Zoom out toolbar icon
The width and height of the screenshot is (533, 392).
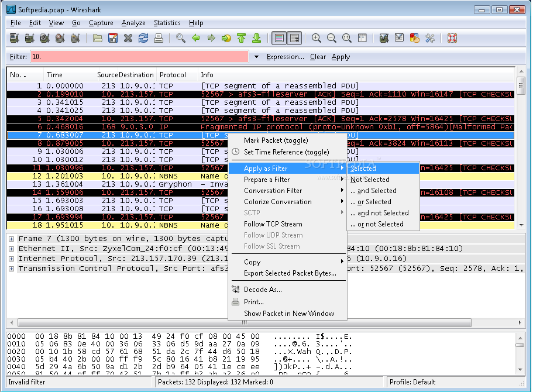pyautogui.click(x=332, y=38)
